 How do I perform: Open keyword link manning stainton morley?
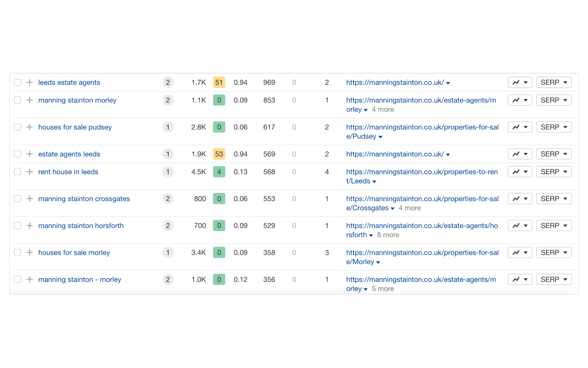pos(77,100)
